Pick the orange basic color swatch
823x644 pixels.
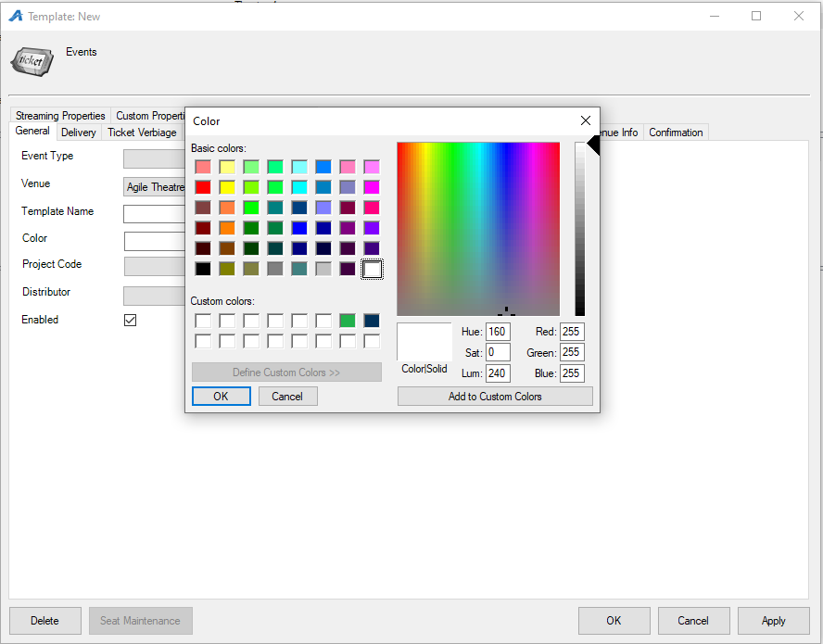[227, 228]
